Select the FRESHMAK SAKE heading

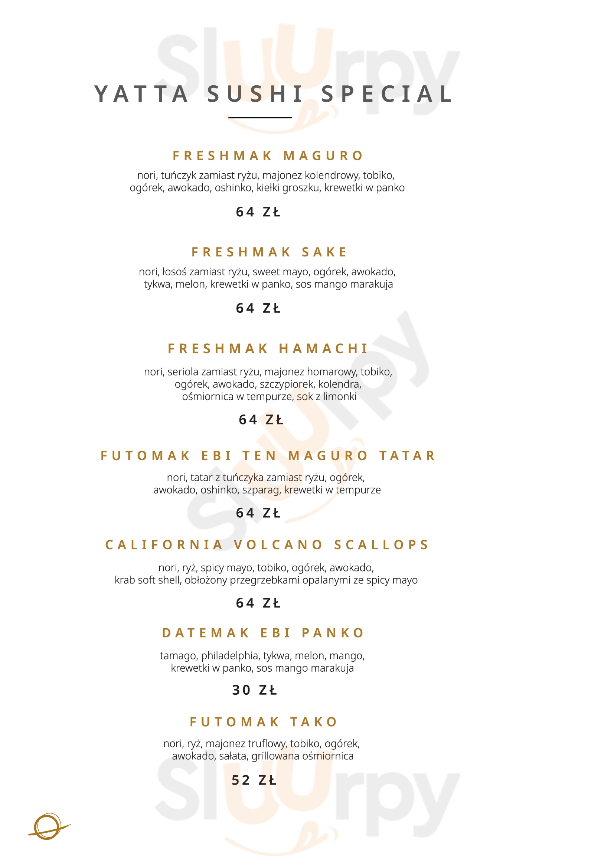point(269,252)
